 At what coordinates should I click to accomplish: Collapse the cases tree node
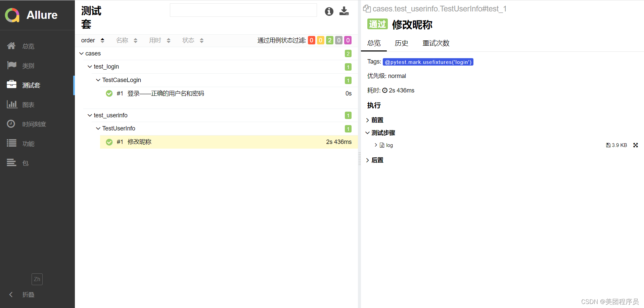tap(81, 53)
